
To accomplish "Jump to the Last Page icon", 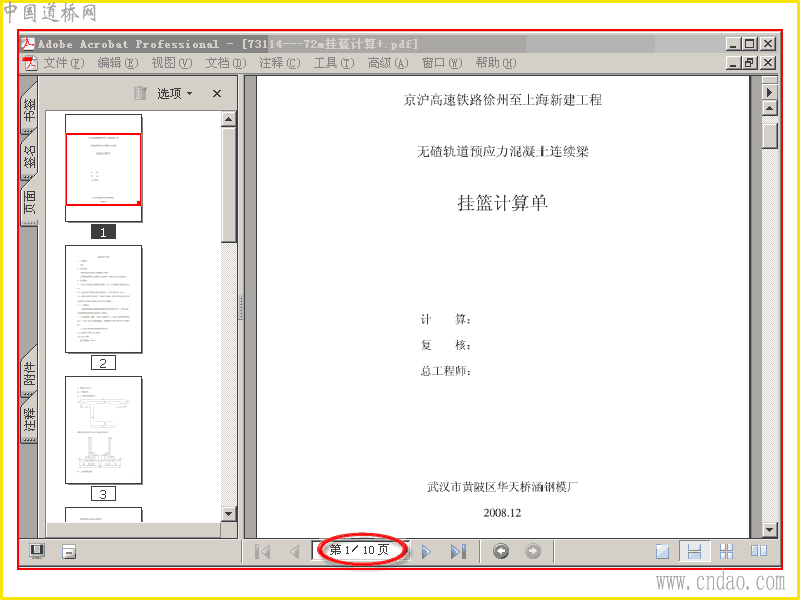I will coord(458,552).
